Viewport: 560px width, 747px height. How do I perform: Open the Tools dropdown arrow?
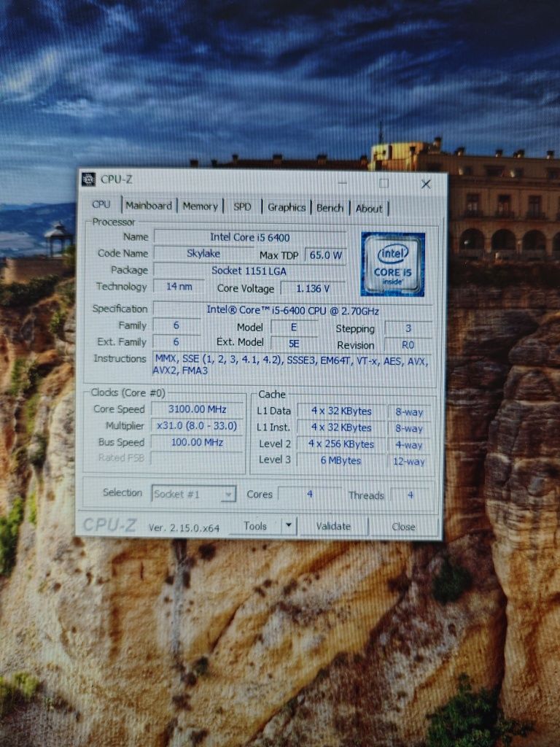(289, 526)
